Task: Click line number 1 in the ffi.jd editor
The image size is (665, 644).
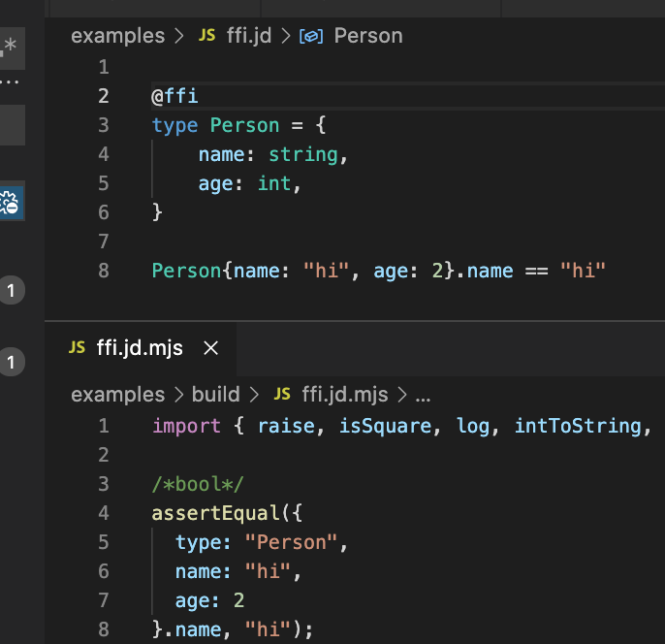Action: 104,67
